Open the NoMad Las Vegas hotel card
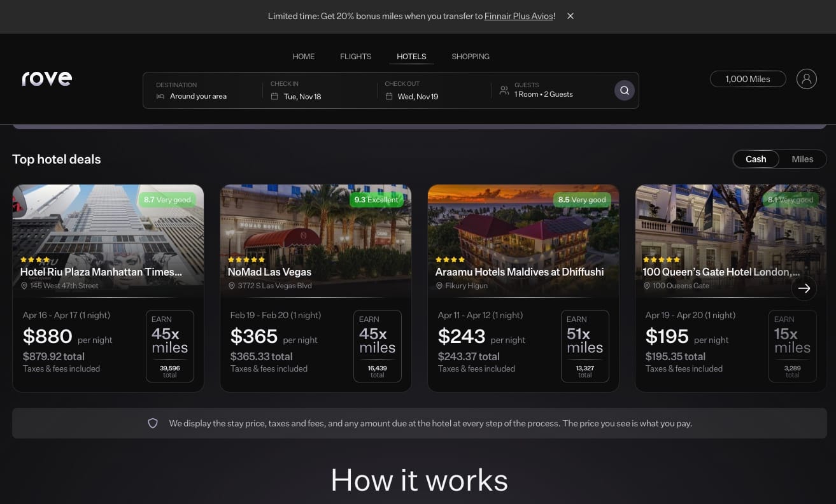The image size is (836, 504). coord(315,288)
